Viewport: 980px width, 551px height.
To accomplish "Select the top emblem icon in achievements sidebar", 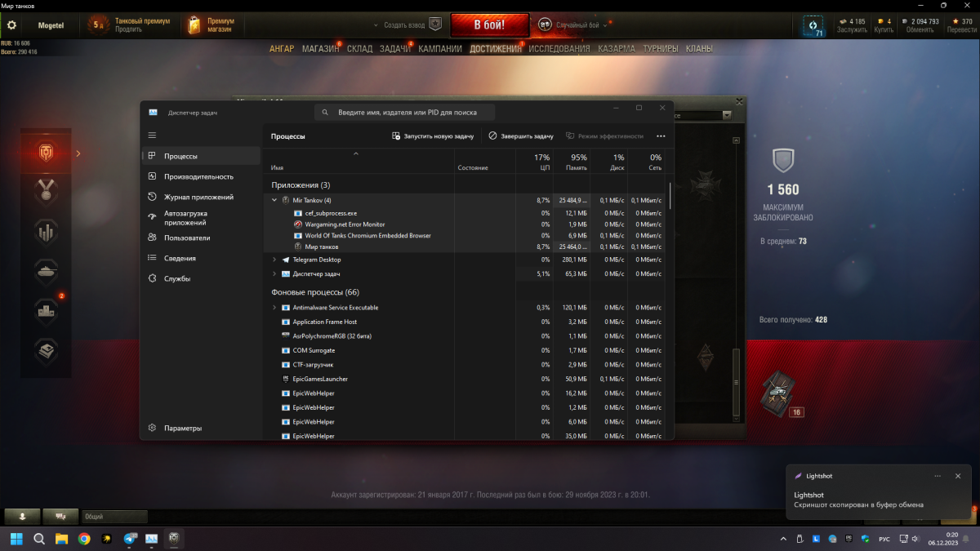I will click(x=46, y=153).
